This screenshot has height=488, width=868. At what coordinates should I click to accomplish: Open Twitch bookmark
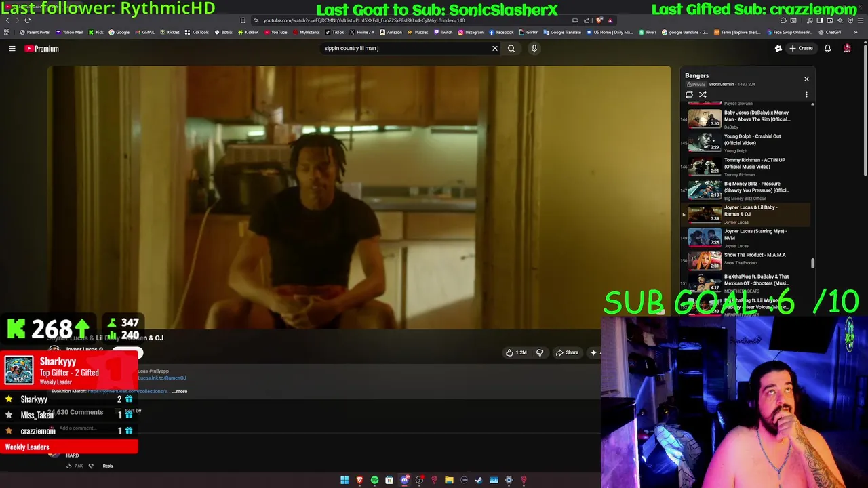point(443,32)
